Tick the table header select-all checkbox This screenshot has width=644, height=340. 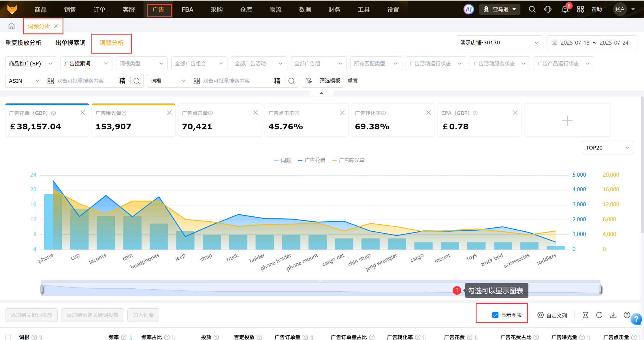click(8, 337)
